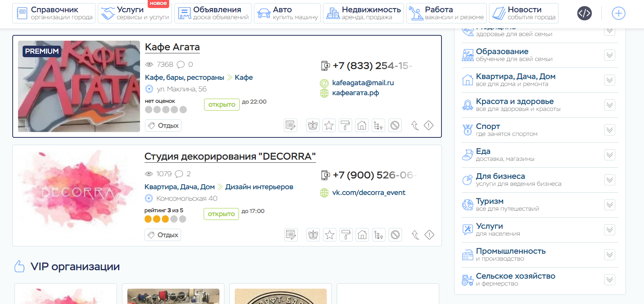The height and width of the screenshot is (304, 644).
Task: Click the code embed icon in header
Action: click(x=584, y=13)
